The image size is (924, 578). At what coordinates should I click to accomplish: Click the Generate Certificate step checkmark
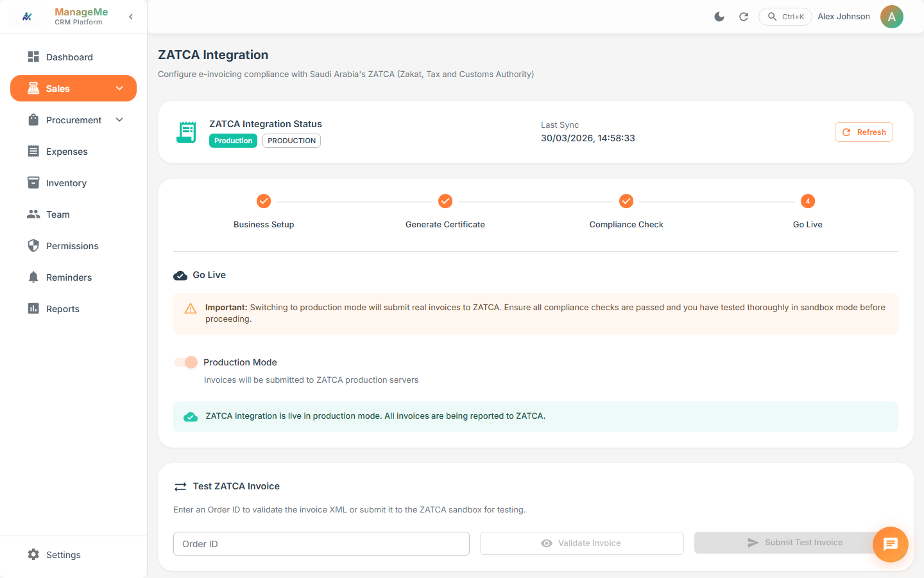click(445, 201)
